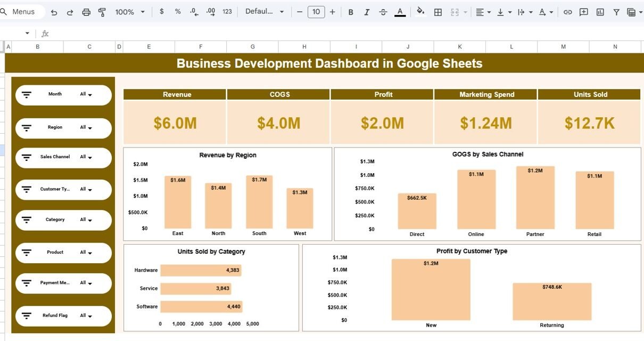644x341 pixels.
Task: Click the Print icon
Action: tap(86, 12)
